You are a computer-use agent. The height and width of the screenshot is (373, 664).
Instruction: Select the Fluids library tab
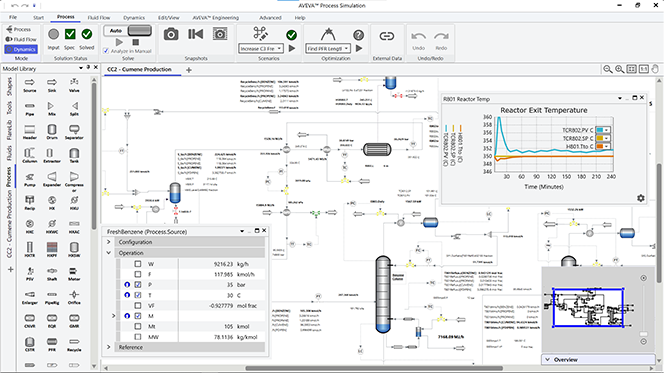[9, 153]
